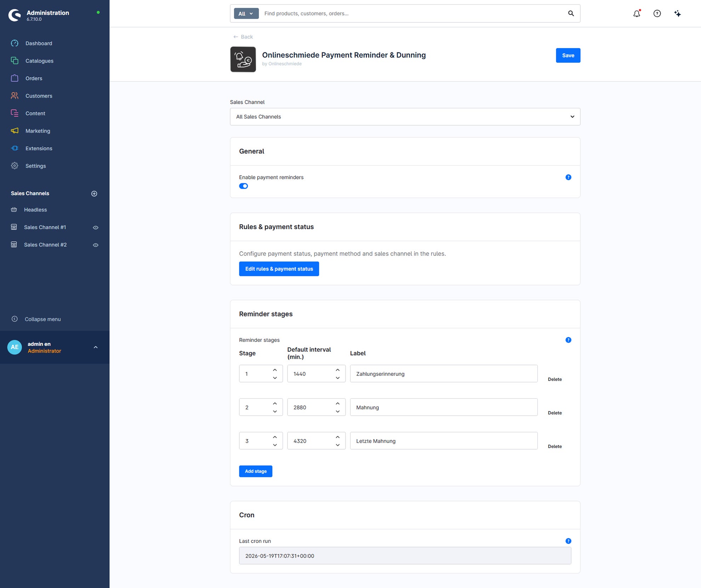Delete the Zahlungserinnerung stage

coord(555,379)
